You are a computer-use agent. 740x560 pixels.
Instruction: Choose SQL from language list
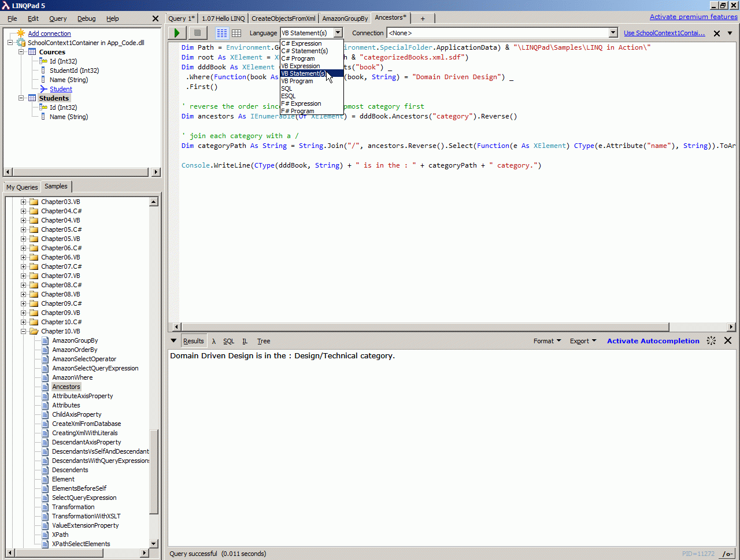coord(312,88)
